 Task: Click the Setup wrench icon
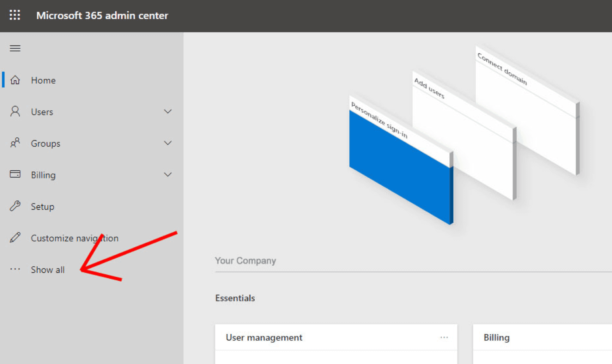pos(15,206)
